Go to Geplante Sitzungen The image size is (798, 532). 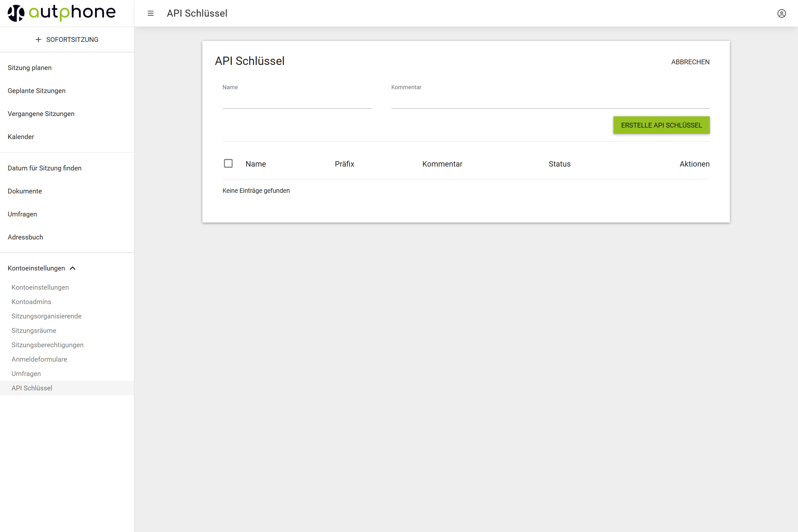click(36, 90)
